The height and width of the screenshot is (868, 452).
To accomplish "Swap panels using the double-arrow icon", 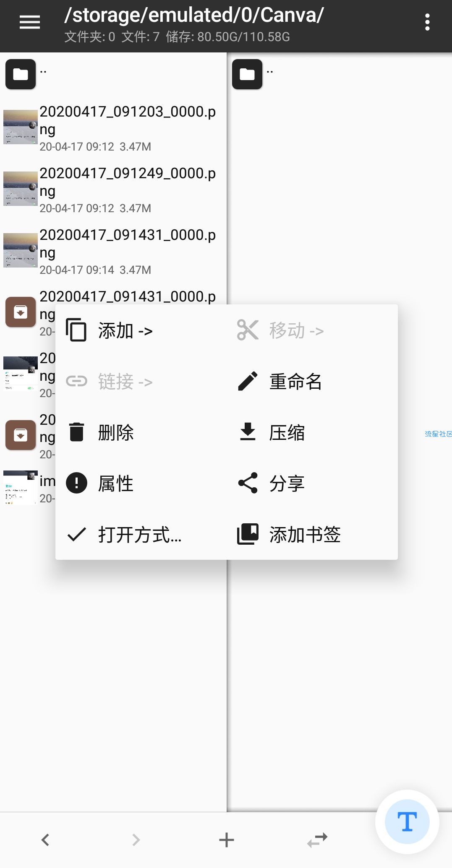I will [x=317, y=840].
